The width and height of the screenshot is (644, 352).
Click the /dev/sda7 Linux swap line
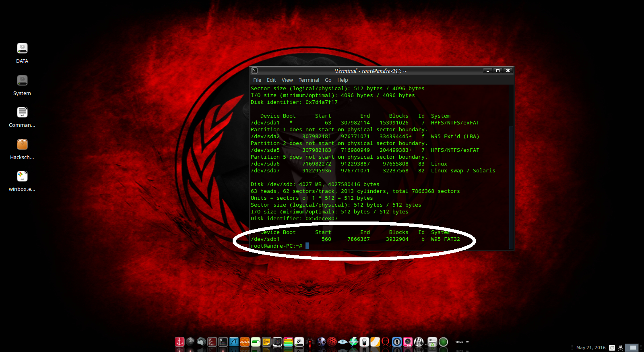(x=373, y=171)
